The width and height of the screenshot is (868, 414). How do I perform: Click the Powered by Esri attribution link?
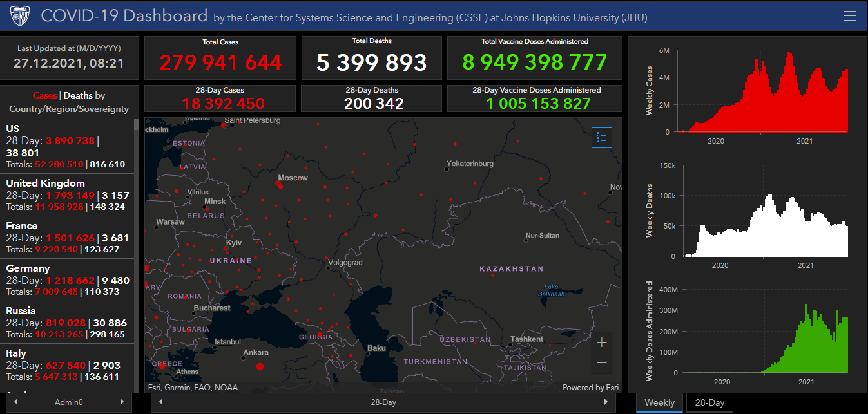pyautogui.click(x=590, y=388)
